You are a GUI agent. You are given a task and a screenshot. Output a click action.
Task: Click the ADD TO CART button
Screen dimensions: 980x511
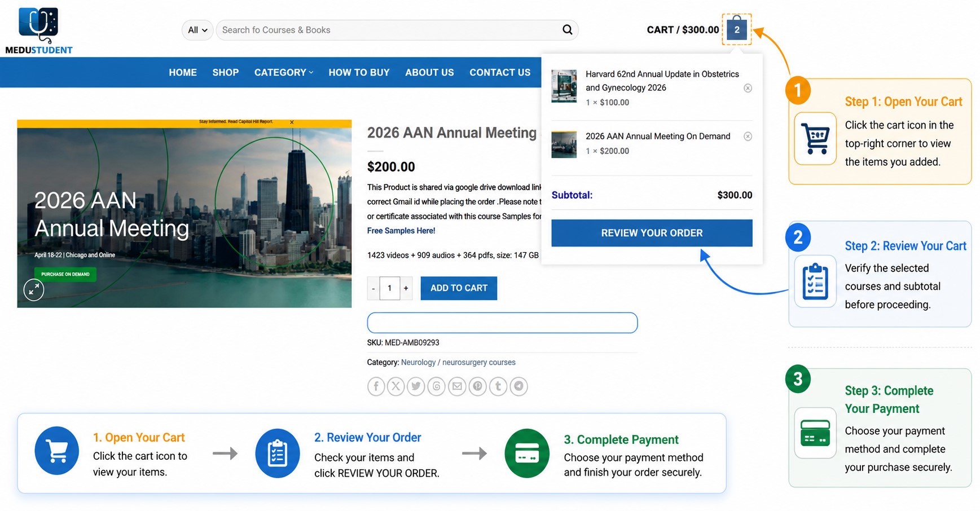pyautogui.click(x=459, y=288)
